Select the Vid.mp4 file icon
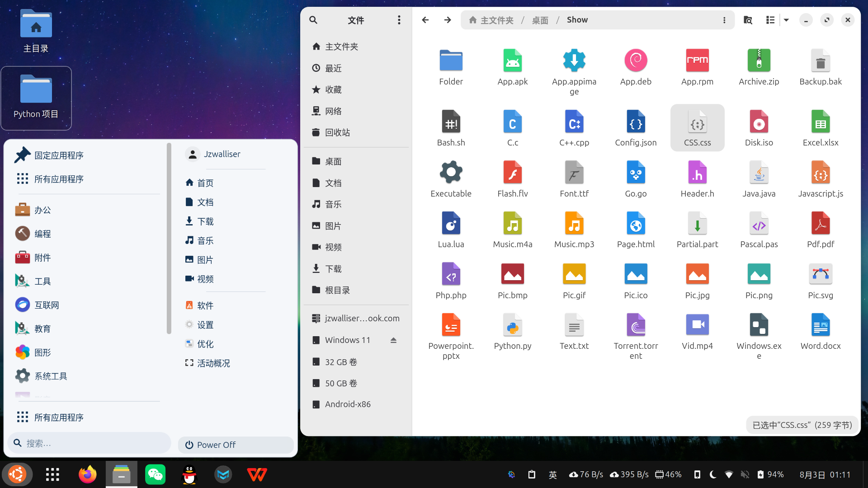The height and width of the screenshot is (488, 868). click(697, 325)
